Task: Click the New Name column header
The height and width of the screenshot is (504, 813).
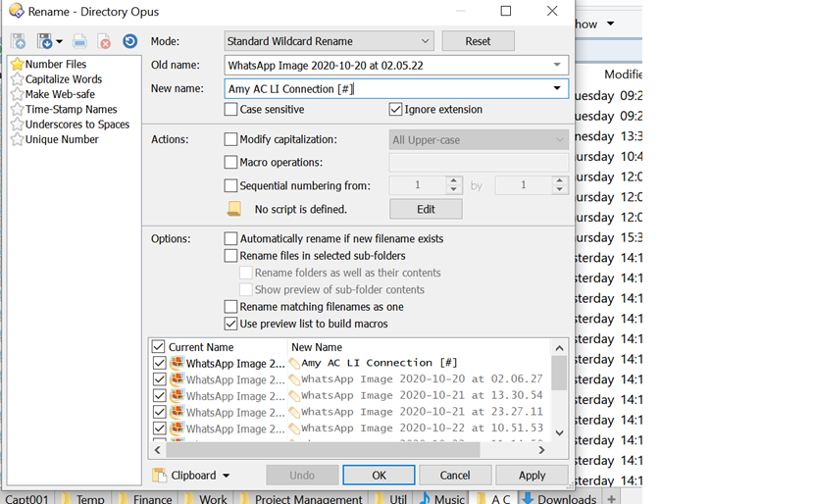Action: pos(317,347)
